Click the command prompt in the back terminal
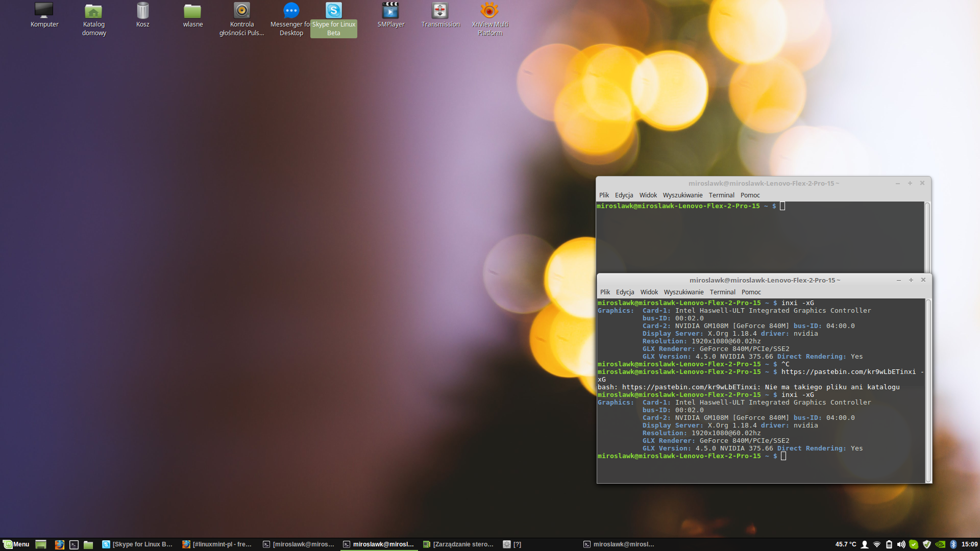 [691, 206]
